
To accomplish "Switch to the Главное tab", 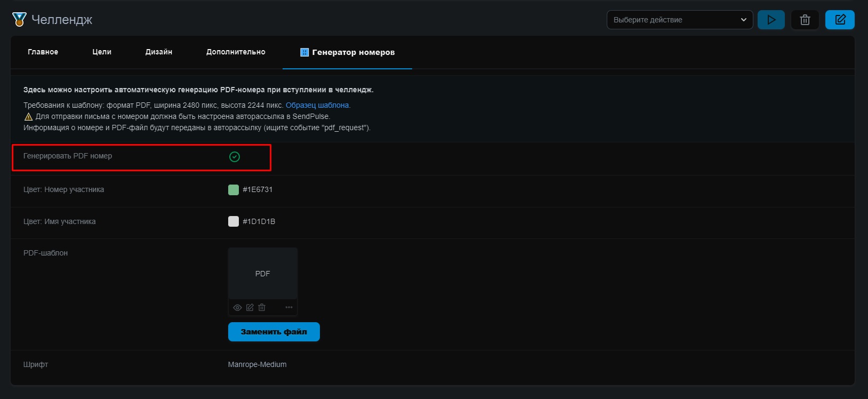I will pos(43,52).
